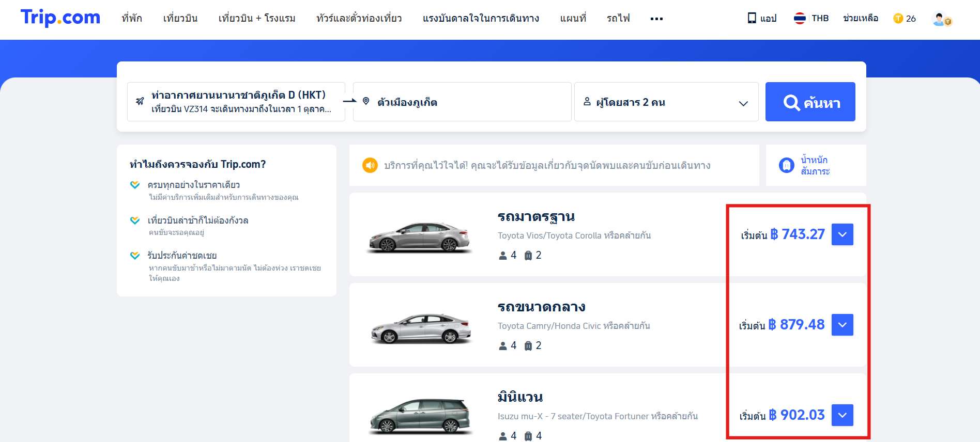Click the รถมาตรฐาน car thumbnail

(419, 236)
